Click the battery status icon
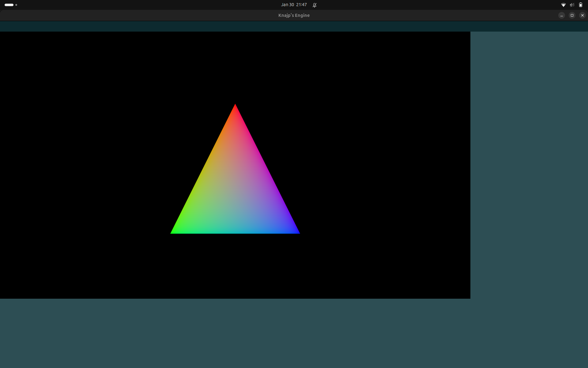588x368 pixels. coord(581,5)
